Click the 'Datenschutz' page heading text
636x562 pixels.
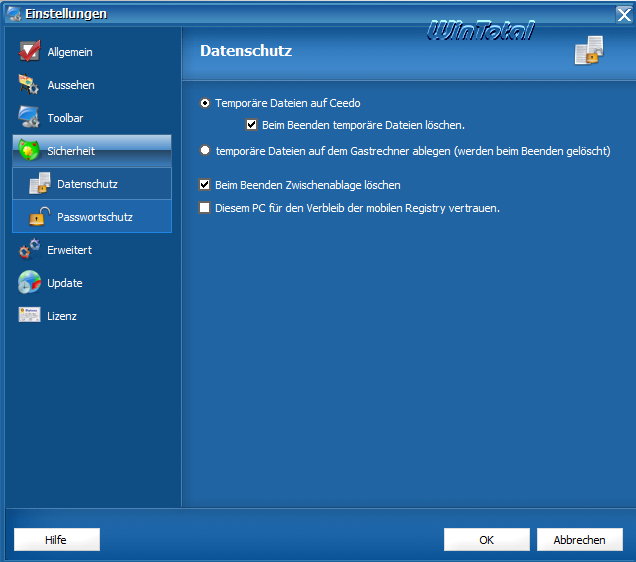coord(246,51)
